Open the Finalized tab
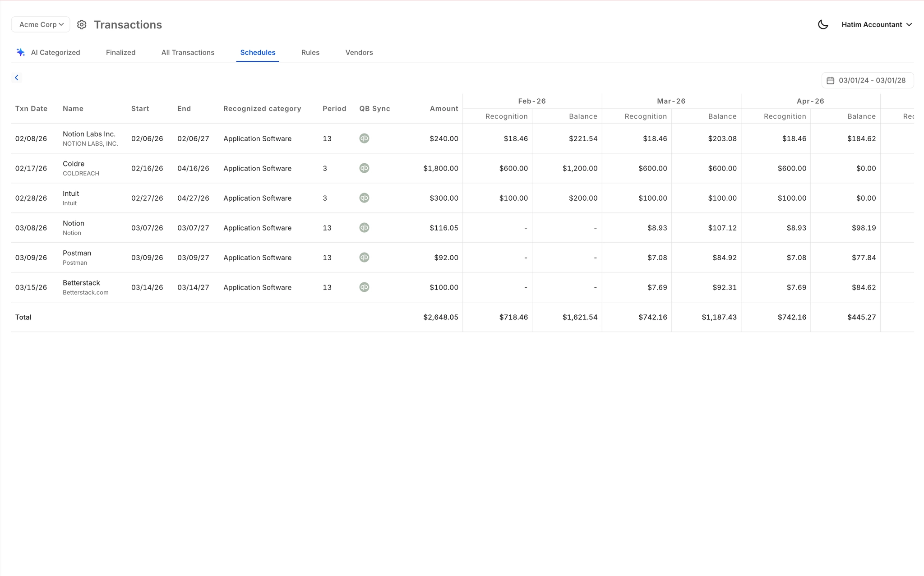Viewport: 924px width, 576px height. [x=120, y=52]
